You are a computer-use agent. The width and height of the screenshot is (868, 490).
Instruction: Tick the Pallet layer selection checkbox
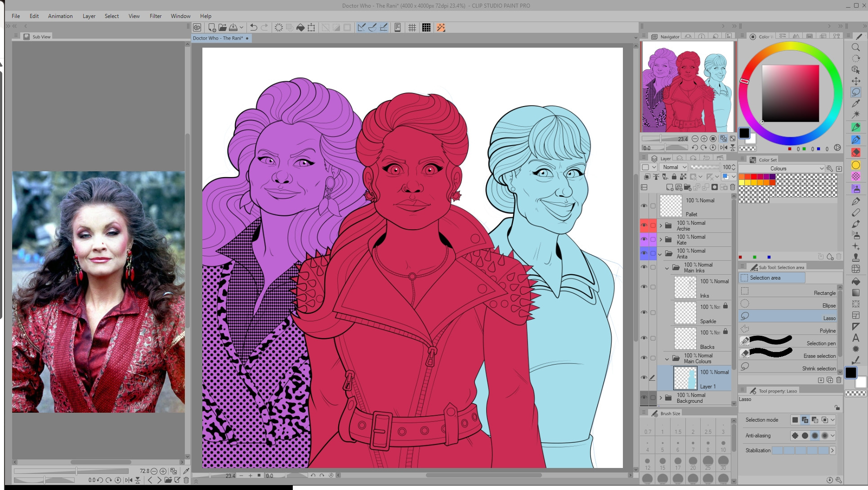[x=653, y=206]
